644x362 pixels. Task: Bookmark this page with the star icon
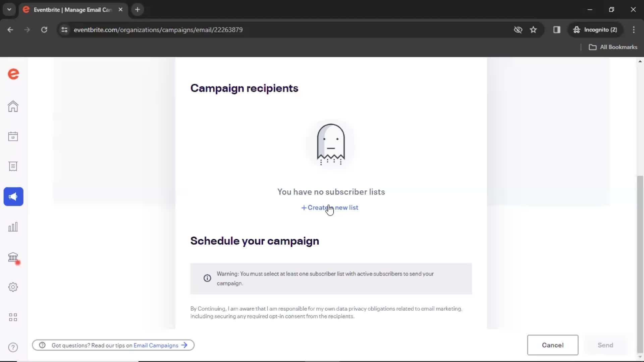pyautogui.click(x=533, y=30)
